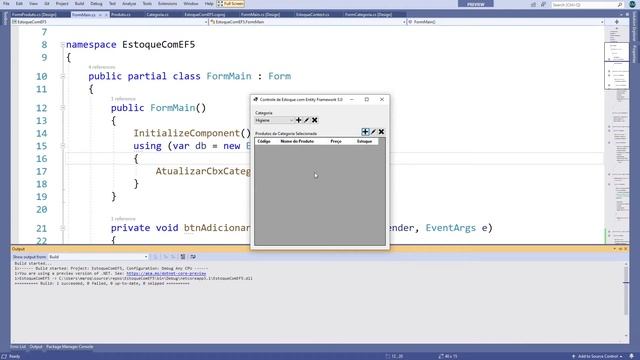This screenshot has height=360, width=640.
Task: Switch to Produto.cs tab
Action: click(121, 15)
